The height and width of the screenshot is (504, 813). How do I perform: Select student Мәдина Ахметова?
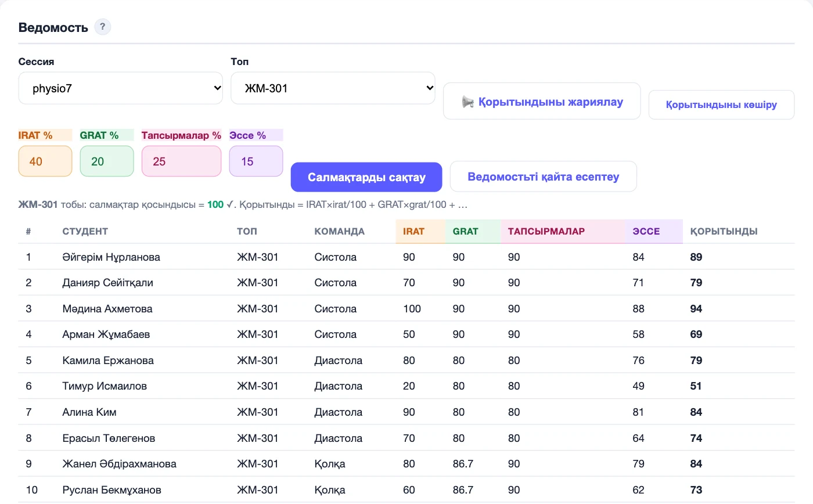coord(107,309)
